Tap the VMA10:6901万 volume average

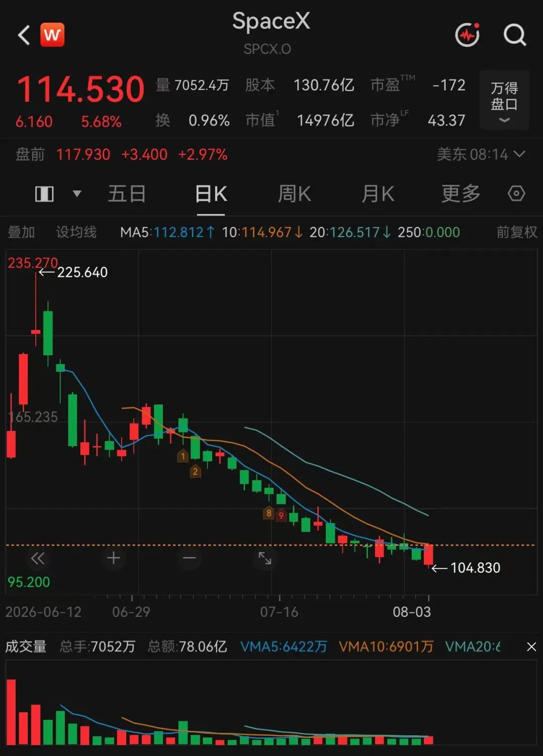coord(386,646)
